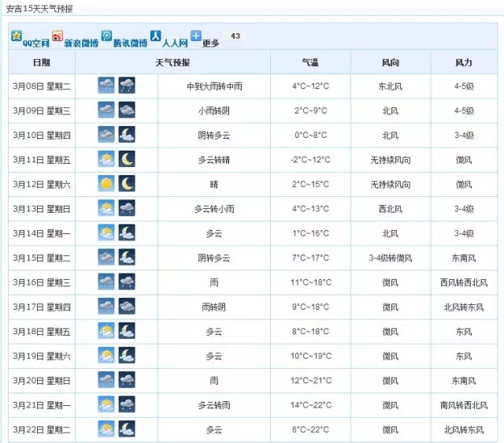This screenshot has width=504, height=443.
Task: Click the 天气预报 column header
Action: (x=172, y=62)
